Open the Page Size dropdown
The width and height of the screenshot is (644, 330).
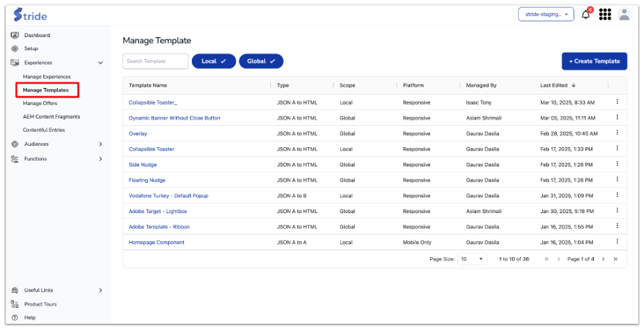[472, 259]
